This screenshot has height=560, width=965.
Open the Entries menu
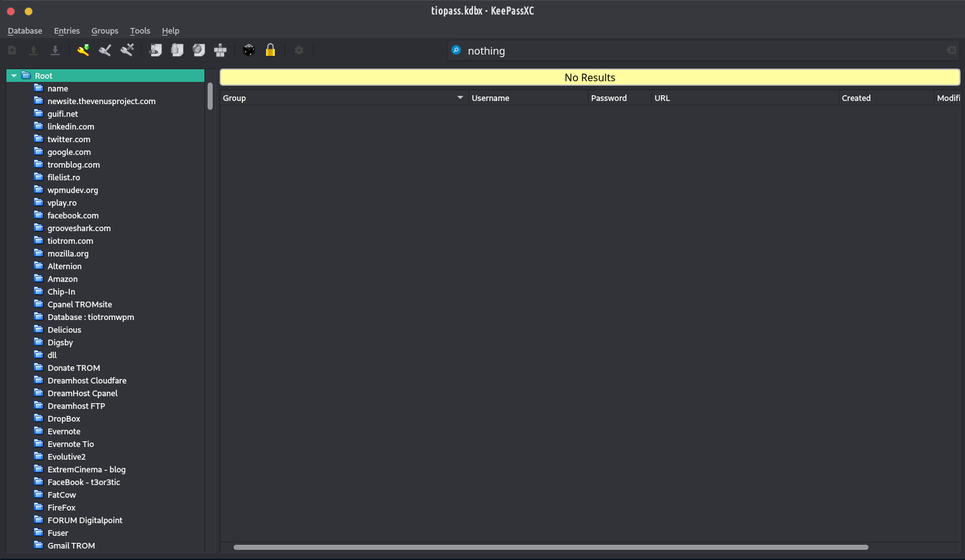tap(67, 30)
